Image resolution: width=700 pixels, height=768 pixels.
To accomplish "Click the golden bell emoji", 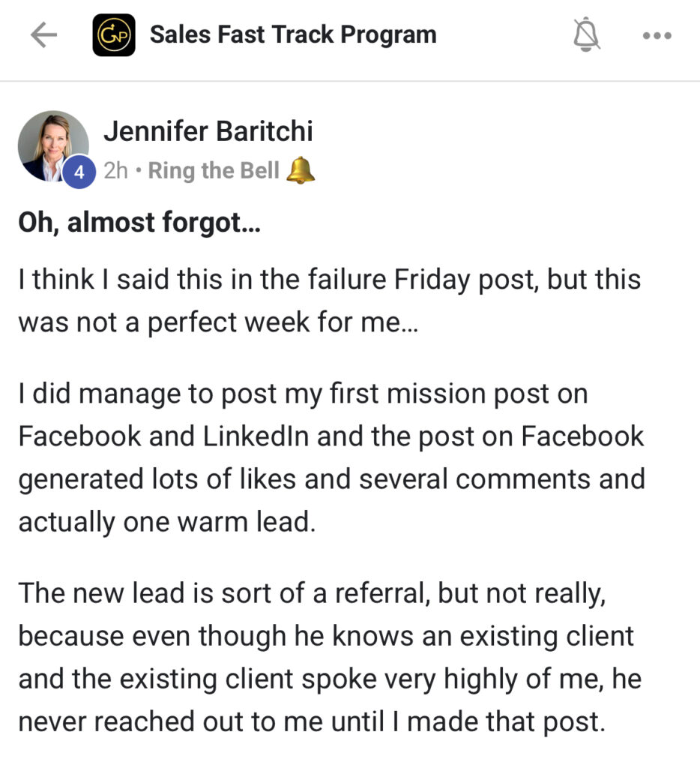I will coord(301,170).
